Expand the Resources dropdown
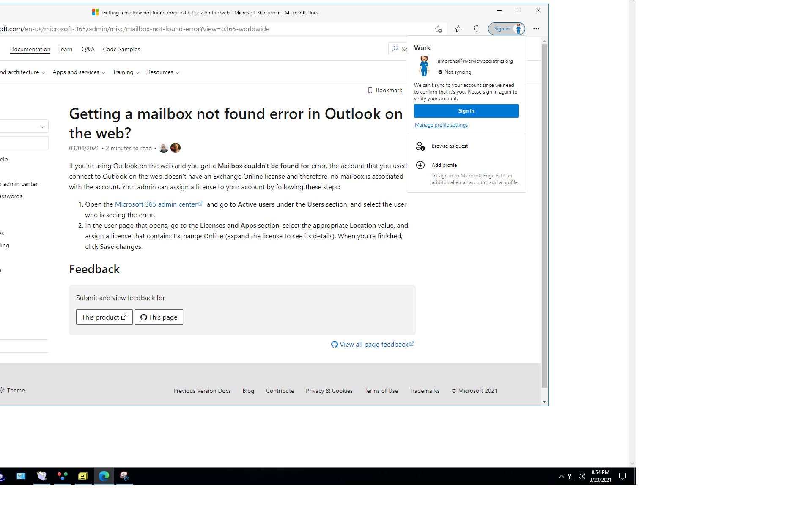This screenshot has width=812, height=508. [x=163, y=72]
